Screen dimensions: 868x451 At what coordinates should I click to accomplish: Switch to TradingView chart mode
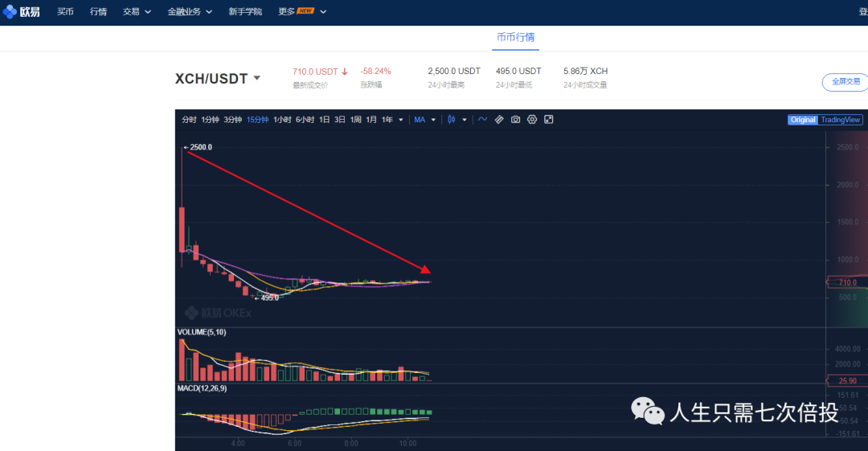pos(841,120)
